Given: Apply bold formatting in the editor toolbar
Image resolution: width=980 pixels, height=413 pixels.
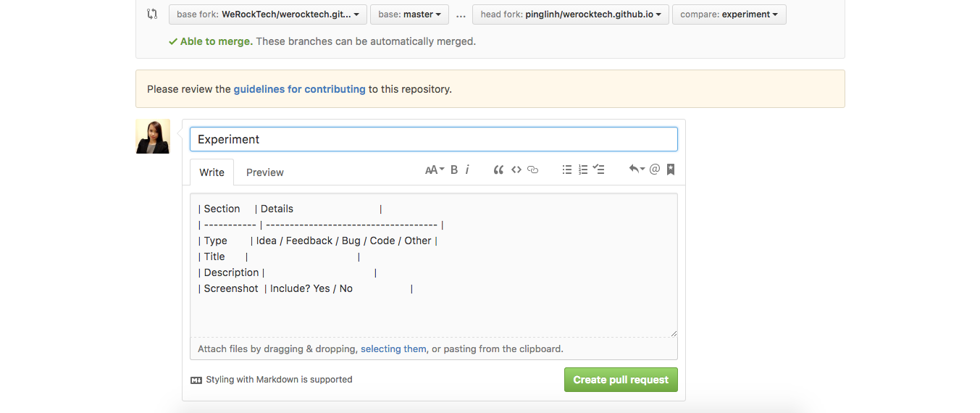Looking at the screenshot, I should [x=454, y=170].
